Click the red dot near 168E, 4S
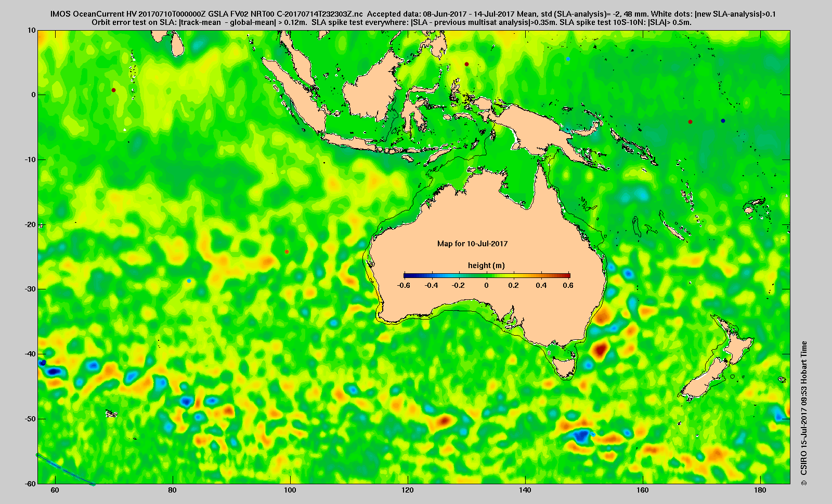The image size is (832, 504). tap(690, 122)
